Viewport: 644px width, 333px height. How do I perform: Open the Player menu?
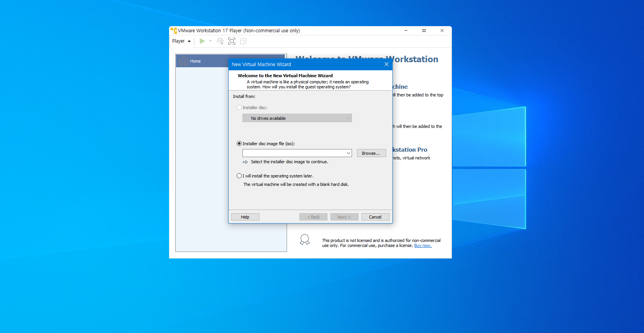click(181, 41)
